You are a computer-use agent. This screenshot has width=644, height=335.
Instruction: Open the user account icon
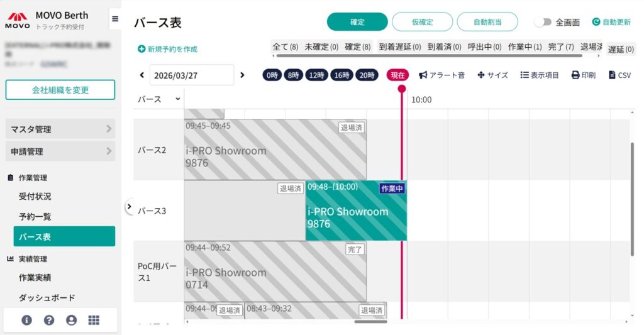tap(71, 320)
